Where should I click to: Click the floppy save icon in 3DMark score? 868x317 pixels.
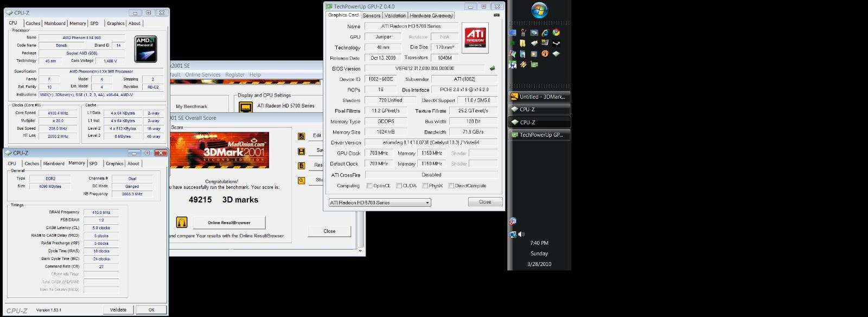301,151
